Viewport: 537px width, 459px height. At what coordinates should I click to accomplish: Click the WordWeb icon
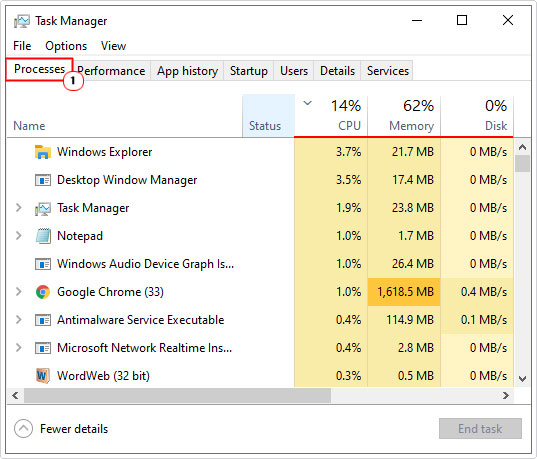tap(43, 376)
